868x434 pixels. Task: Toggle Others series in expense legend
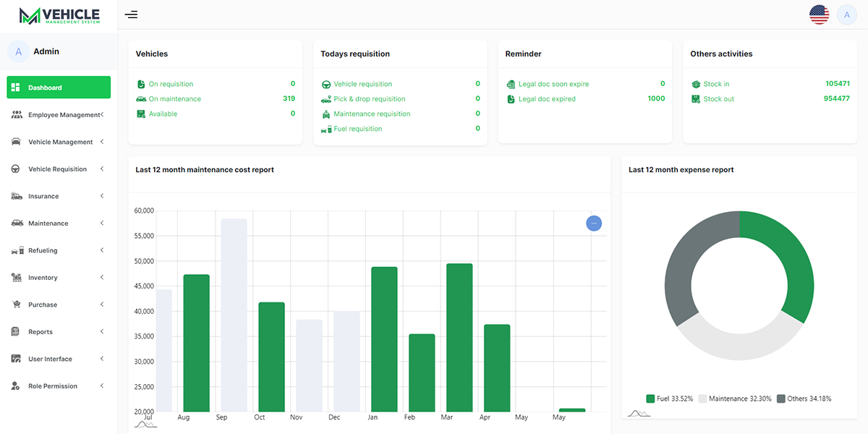coord(804,399)
